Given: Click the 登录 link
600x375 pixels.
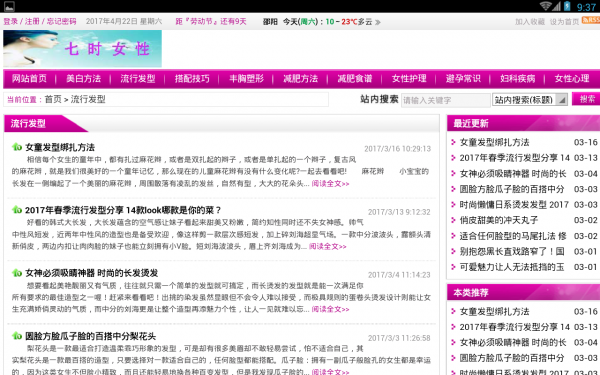Looking at the screenshot, I should click(x=11, y=21).
